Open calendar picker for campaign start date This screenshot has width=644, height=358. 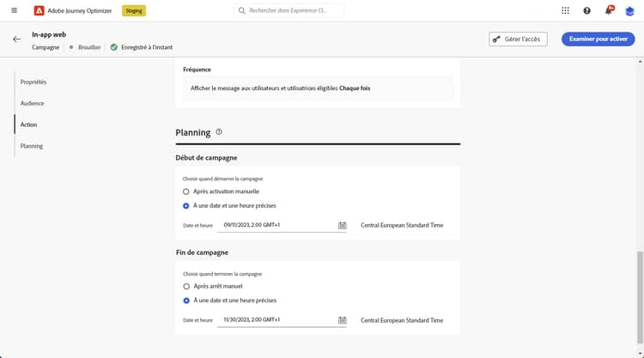(x=343, y=225)
